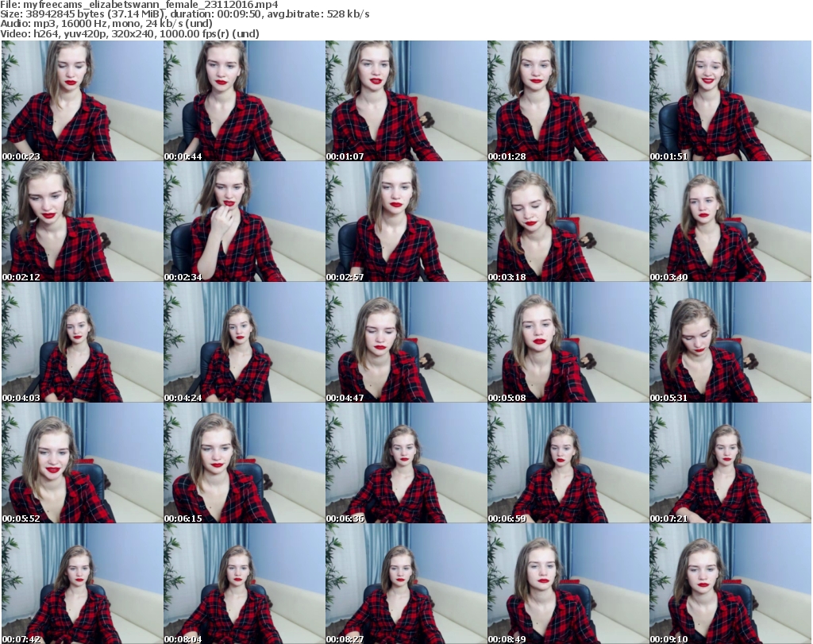Select the thumbnail timestamped 00:01:07
The width and height of the screenshot is (813, 644).
(x=406, y=101)
